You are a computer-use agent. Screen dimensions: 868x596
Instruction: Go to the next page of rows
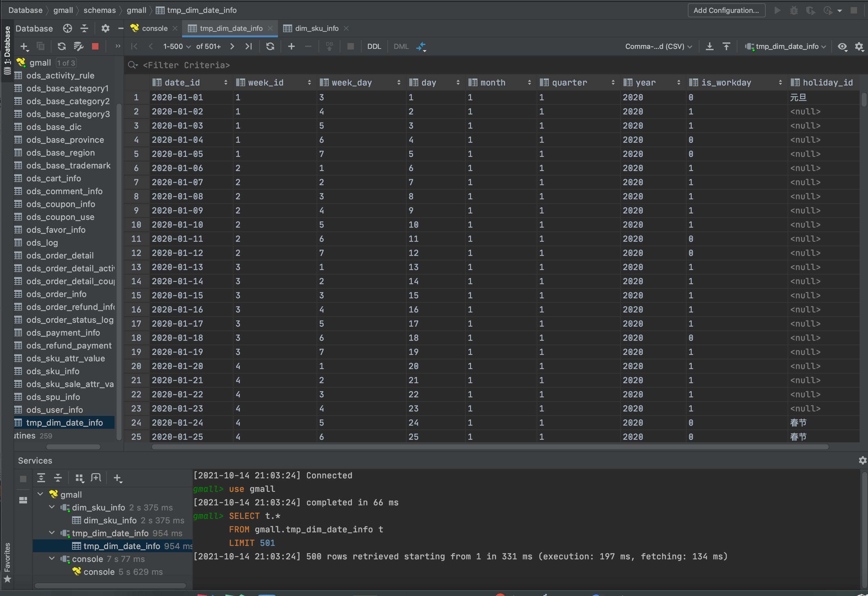click(232, 46)
